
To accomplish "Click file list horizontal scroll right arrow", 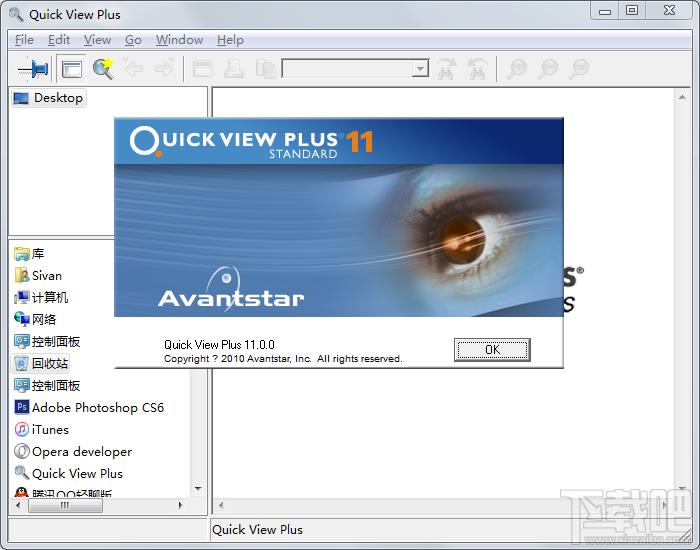I will click(x=180, y=505).
